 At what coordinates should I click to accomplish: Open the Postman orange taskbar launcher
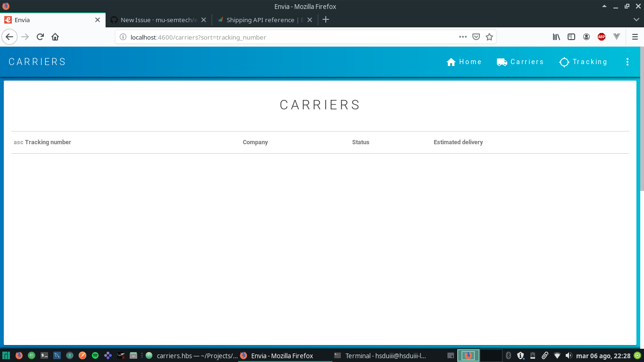tap(83, 356)
